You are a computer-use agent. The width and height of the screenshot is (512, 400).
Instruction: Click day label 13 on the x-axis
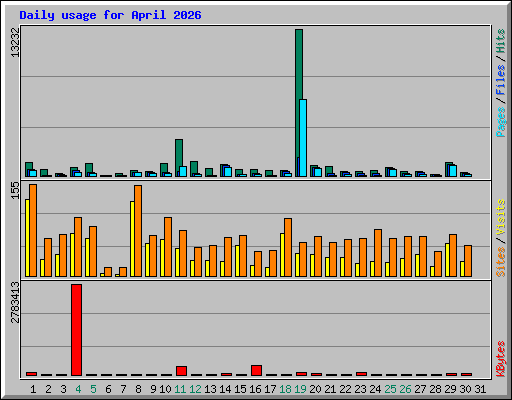click(x=210, y=389)
